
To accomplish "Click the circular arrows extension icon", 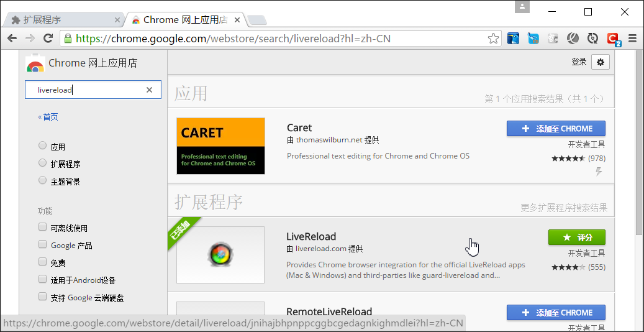I will 592,39.
